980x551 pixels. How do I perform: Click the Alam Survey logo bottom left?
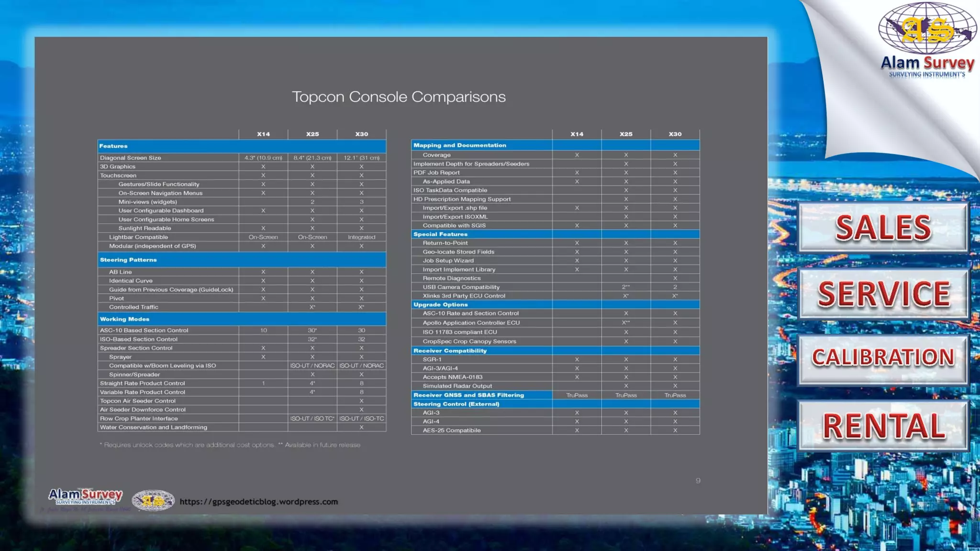[85, 497]
